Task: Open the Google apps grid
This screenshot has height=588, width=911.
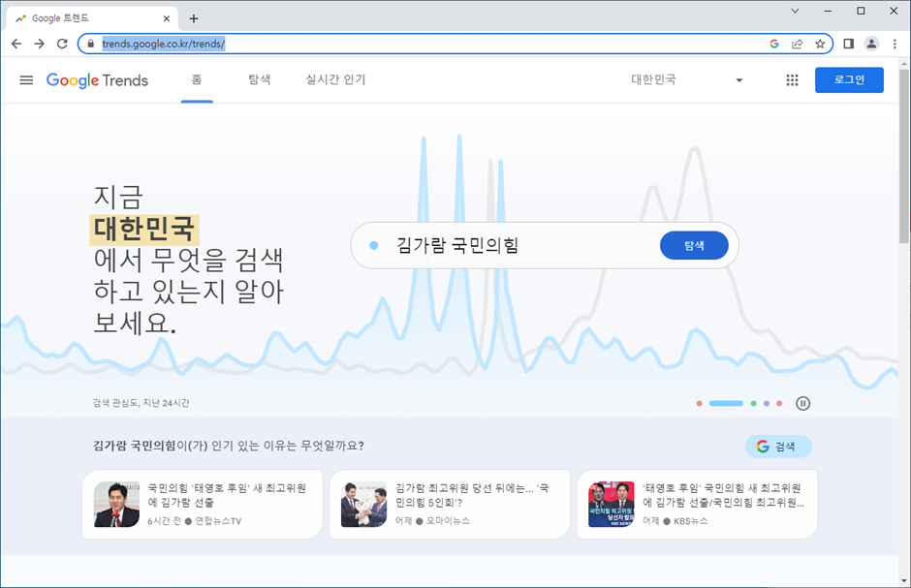Action: click(792, 80)
